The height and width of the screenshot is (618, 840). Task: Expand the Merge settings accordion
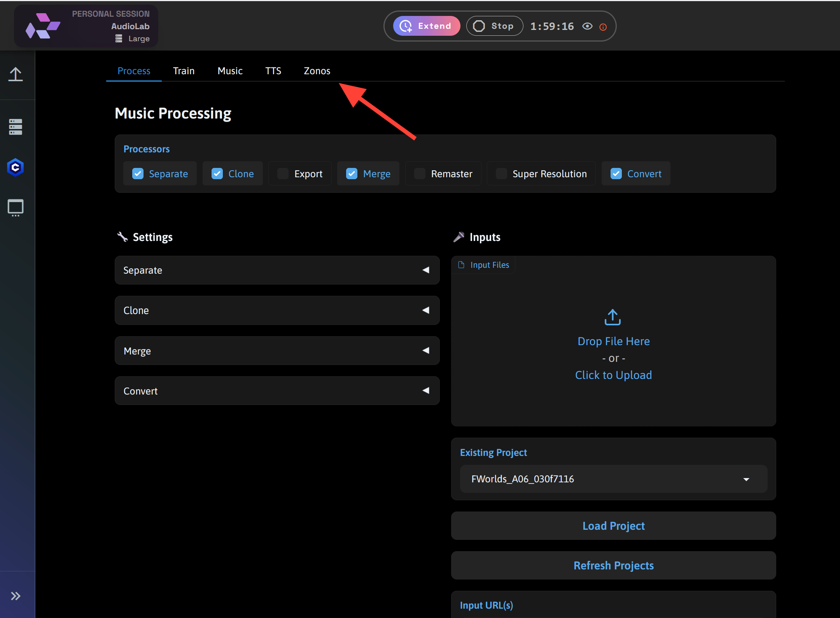click(x=277, y=351)
